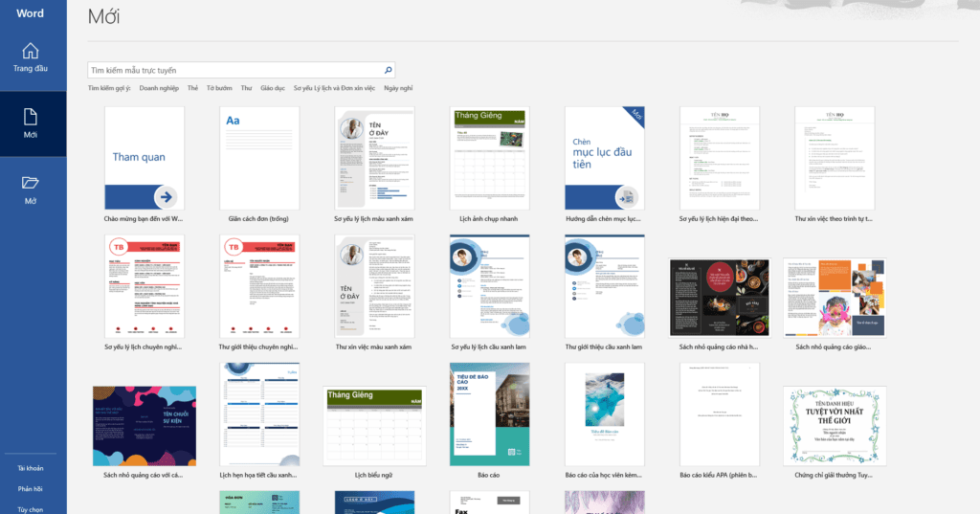
Task: Click the search magnifier icon
Action: pos(388,70)
